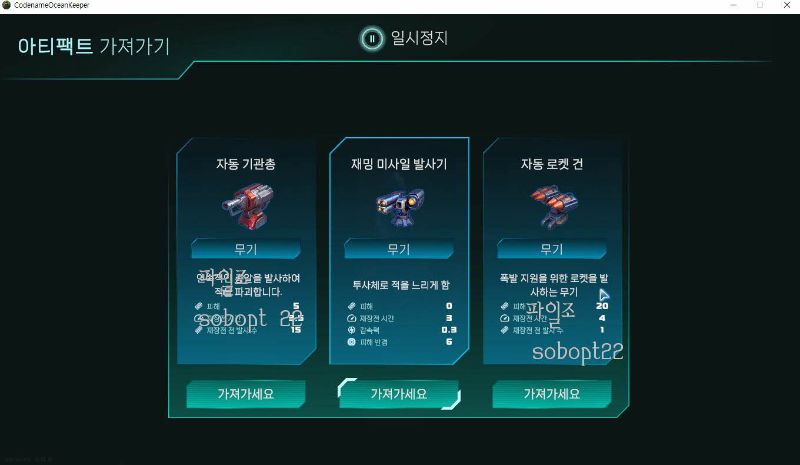Select the blue jamming missile launcher icon

pos(400,208)
